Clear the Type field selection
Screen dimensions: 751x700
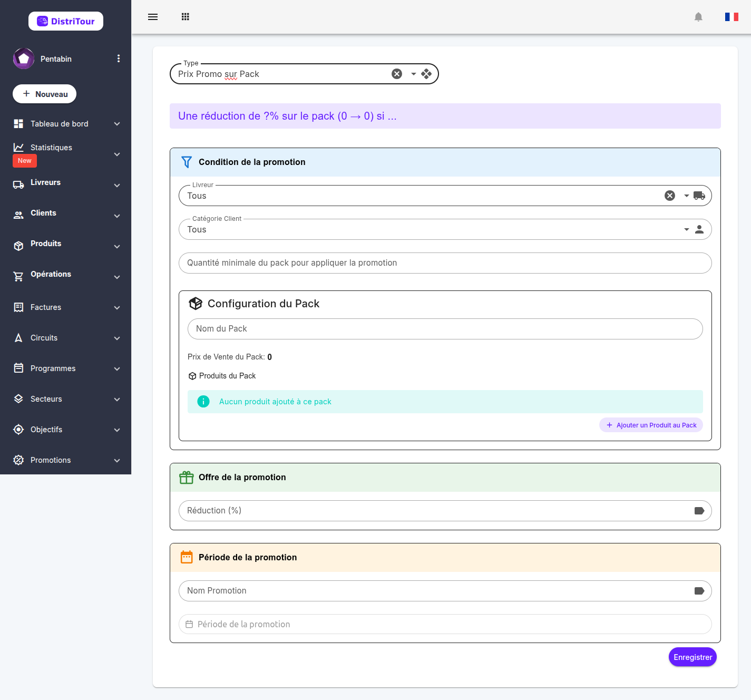397,74
